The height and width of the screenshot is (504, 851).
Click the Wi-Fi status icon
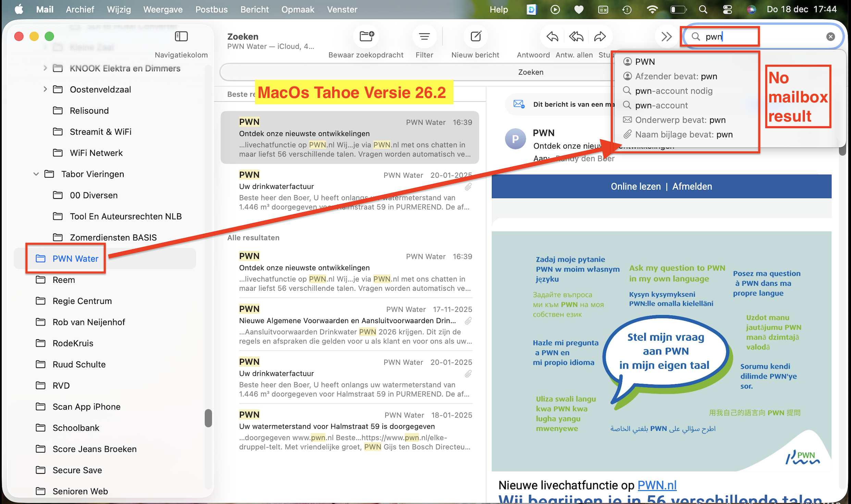pyautogui.click(x=652, y=10)
